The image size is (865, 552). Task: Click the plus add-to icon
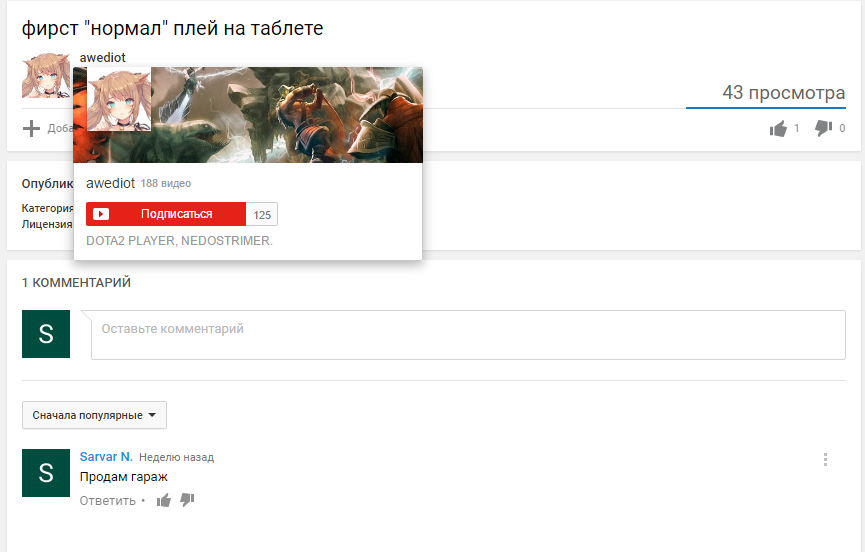click(x=31, y=128)
